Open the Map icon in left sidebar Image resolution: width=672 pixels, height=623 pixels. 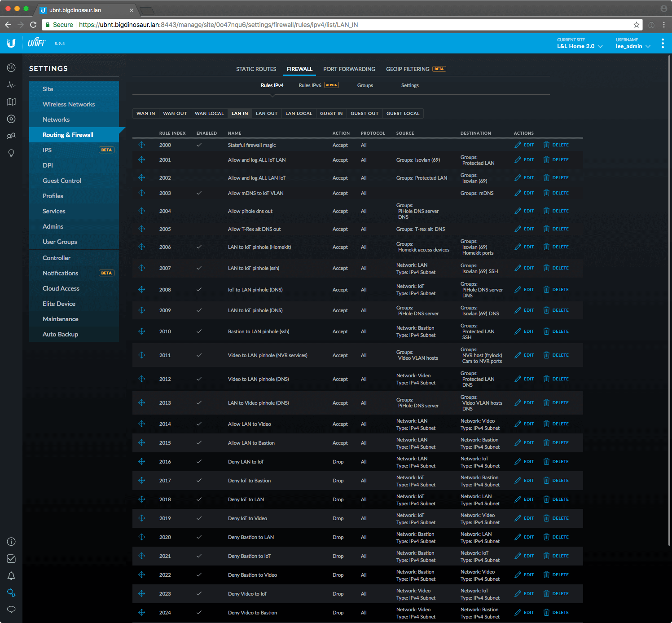click(11, 102)
